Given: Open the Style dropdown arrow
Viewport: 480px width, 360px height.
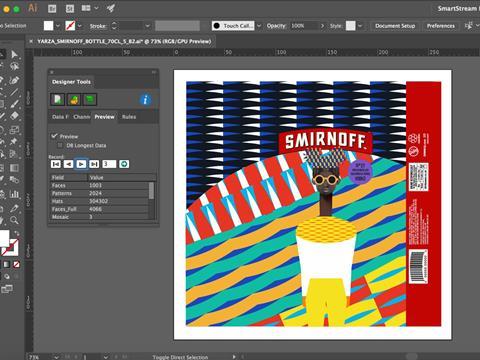Looking at the screenshot, I should click(x=360, y=26).
